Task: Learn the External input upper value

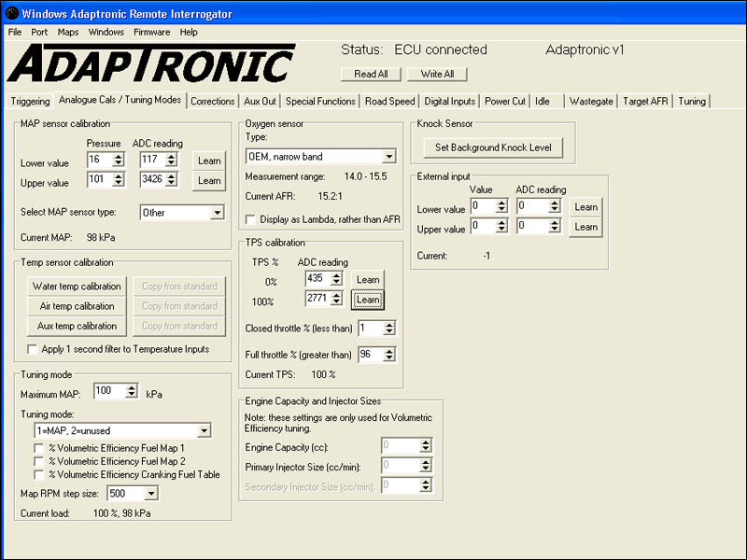Action: pos(586,227)
